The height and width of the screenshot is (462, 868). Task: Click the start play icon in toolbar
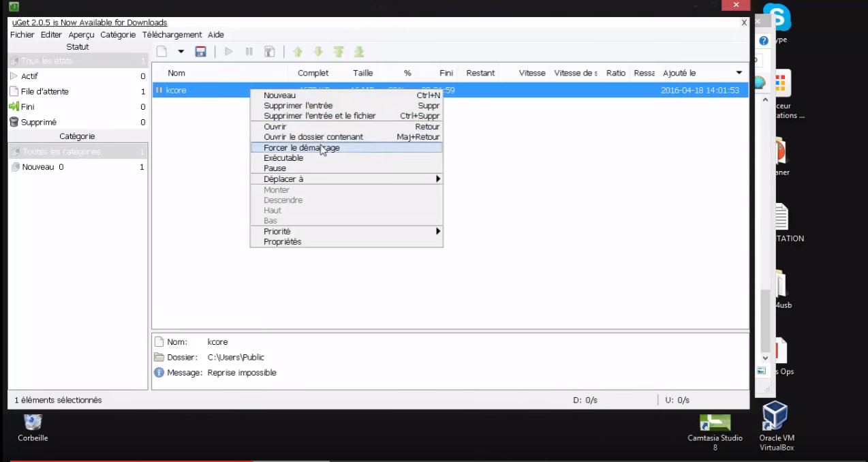click(x=229, y=51)
